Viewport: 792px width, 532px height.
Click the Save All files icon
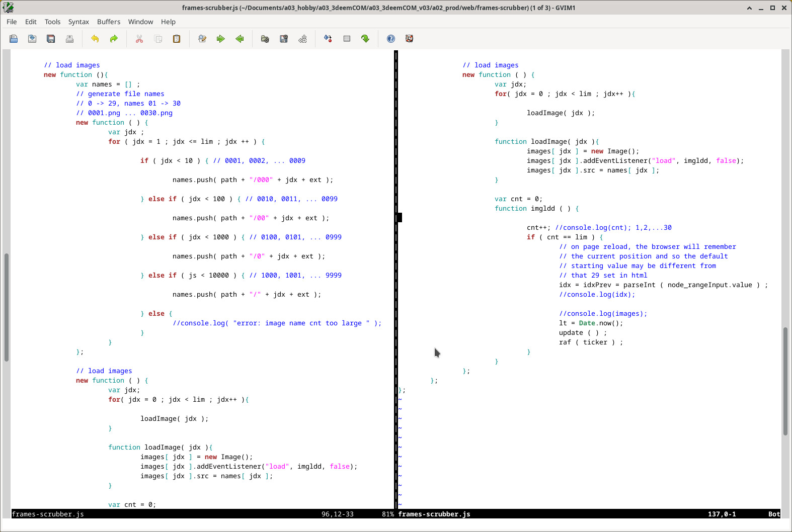(x=51, y=39)
